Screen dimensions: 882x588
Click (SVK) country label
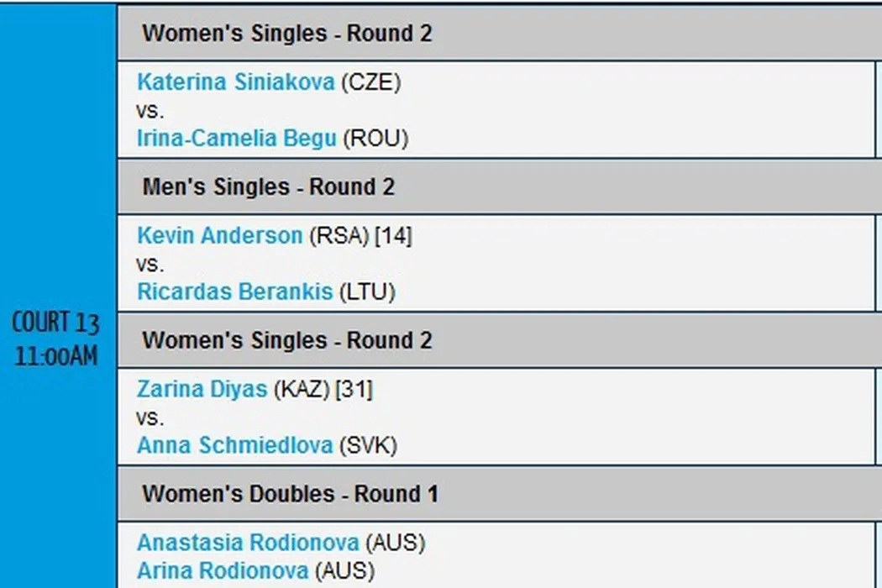click(x=368, y=445)
